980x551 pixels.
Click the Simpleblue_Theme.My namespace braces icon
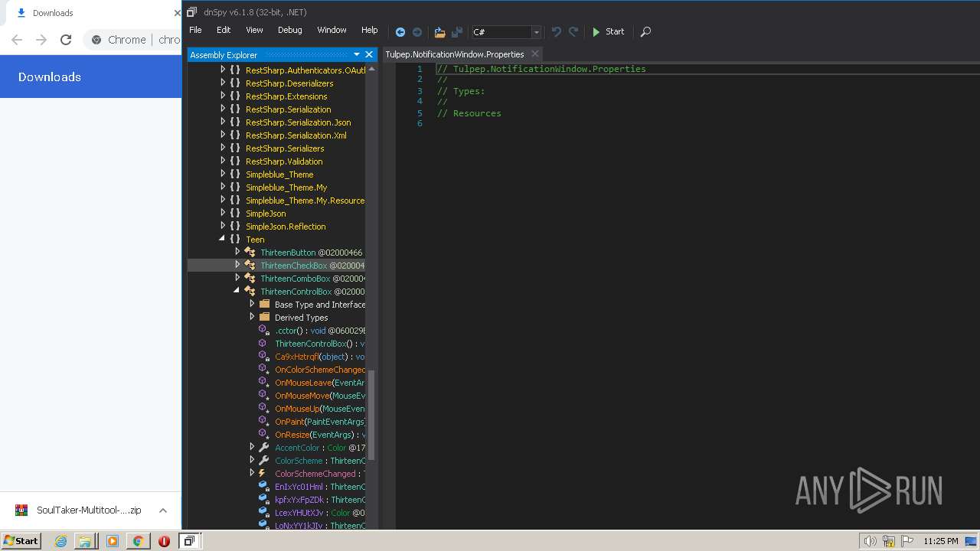click(236, 187)
